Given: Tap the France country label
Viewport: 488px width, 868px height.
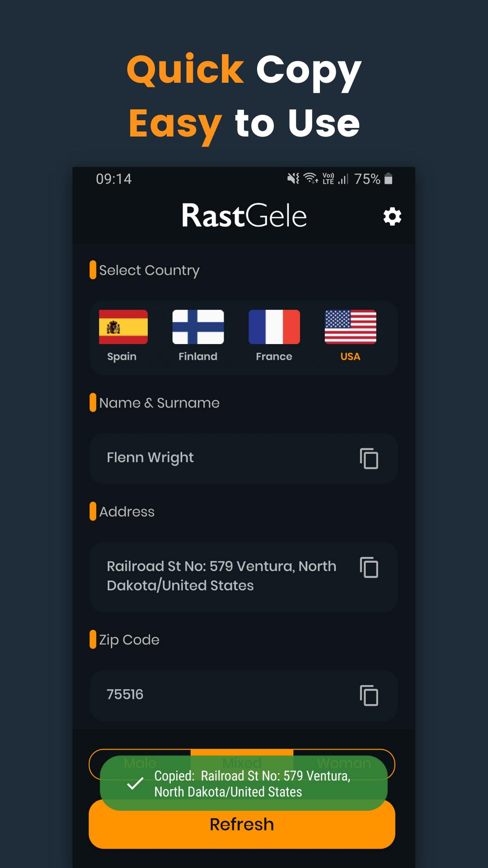Looking at the screenshot, I should tap(274, 356).
